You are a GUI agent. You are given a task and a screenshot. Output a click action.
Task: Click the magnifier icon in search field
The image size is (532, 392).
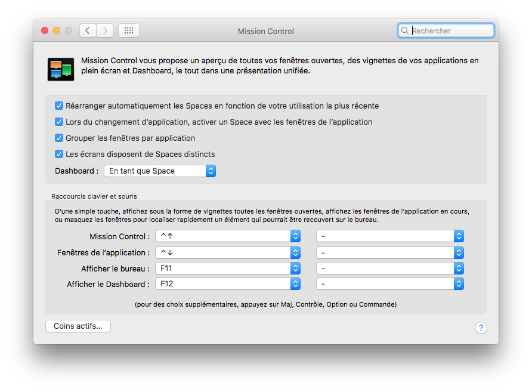pyautogui.click(x=405, y=30)
